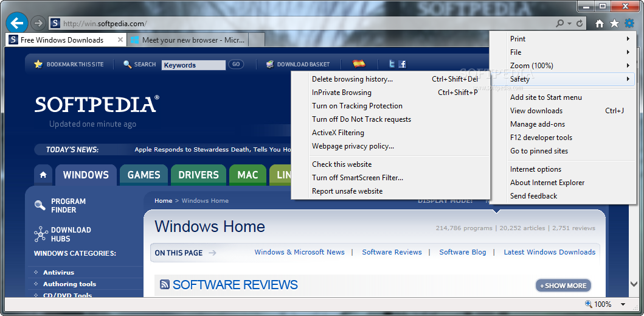Image resolution: width=644 pixels, height=316 pixels.
Task: Select the Windows category tab
Action: coord(86,175)
